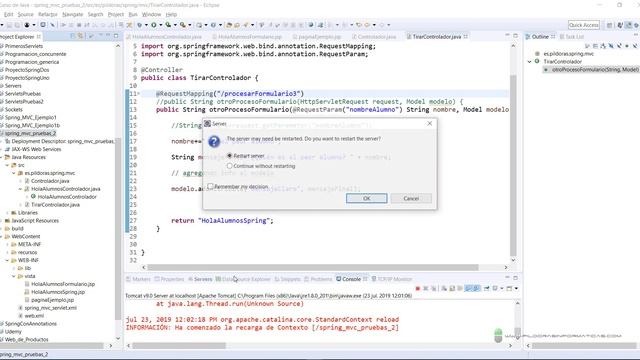640x360 pixels.
Task: Toggle show console on standard error change
Action: (476, 289)
